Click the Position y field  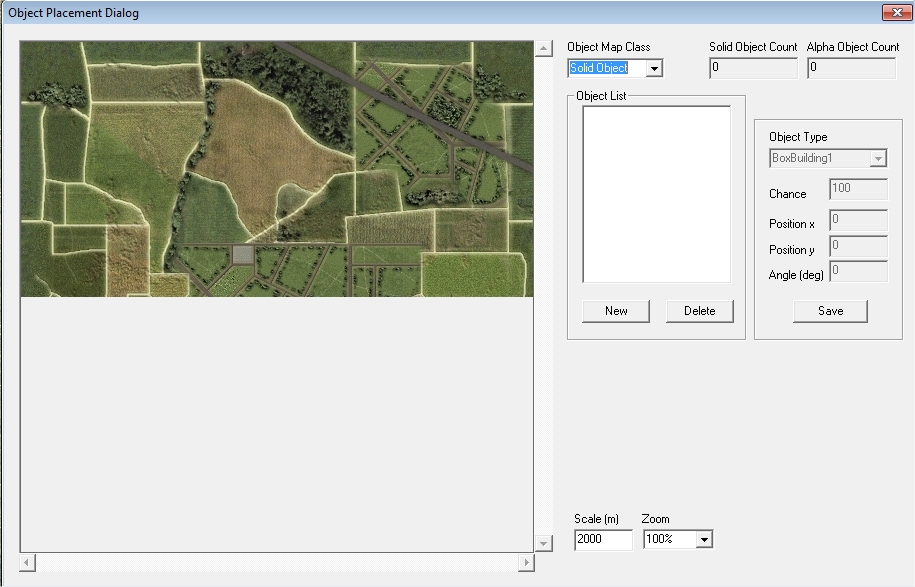(x=858, y=246)
